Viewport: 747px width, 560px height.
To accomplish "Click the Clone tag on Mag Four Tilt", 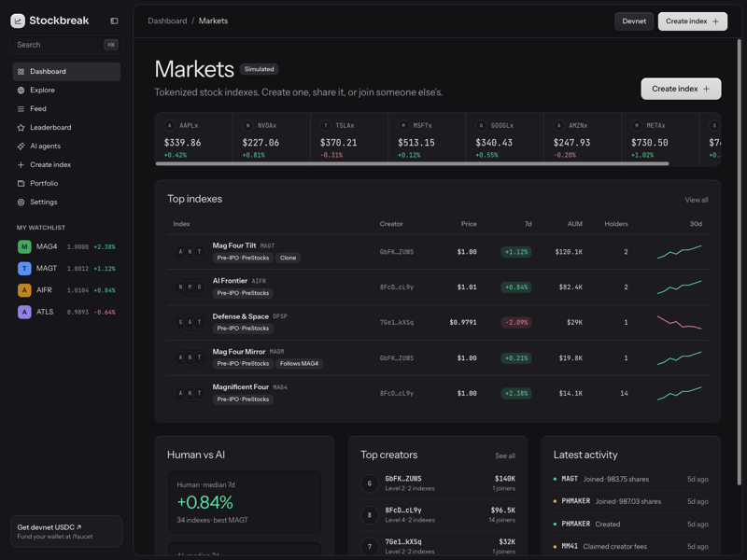I will point(288,258).
